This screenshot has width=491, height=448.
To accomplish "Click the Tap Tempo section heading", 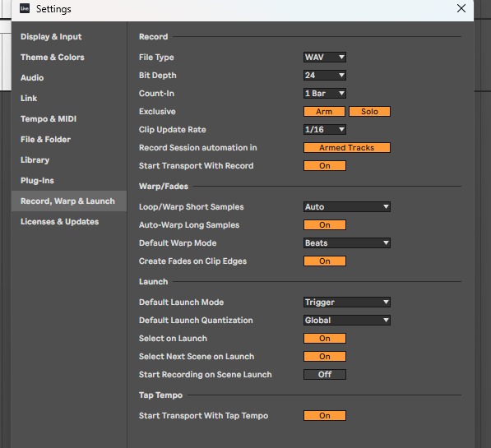I will coord(160,395).
